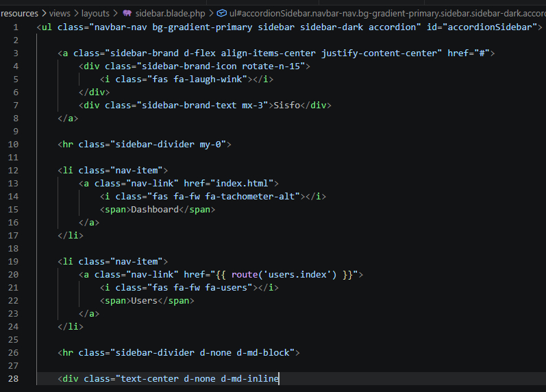Expand the chevron after views breadcrumb
The height and width of the screenshot is (392, 546).
pos(76,14)
